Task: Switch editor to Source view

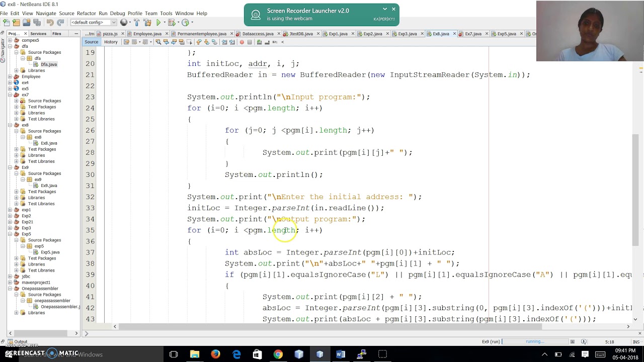Action: (x=92, y=42)
